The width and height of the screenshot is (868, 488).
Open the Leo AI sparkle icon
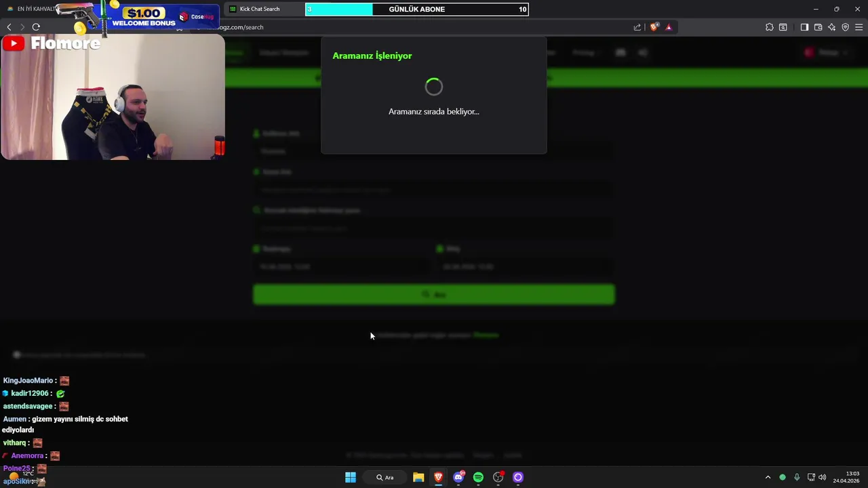tap(831, 27)
